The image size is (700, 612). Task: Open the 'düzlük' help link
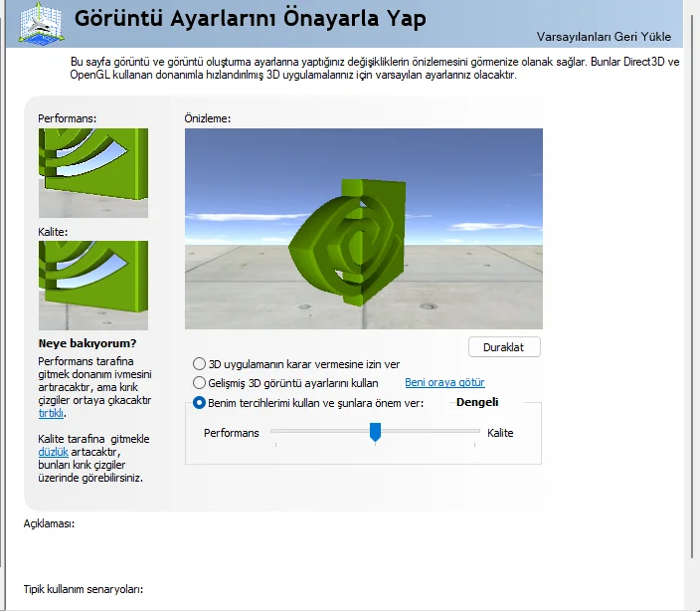tap(53, 452)
